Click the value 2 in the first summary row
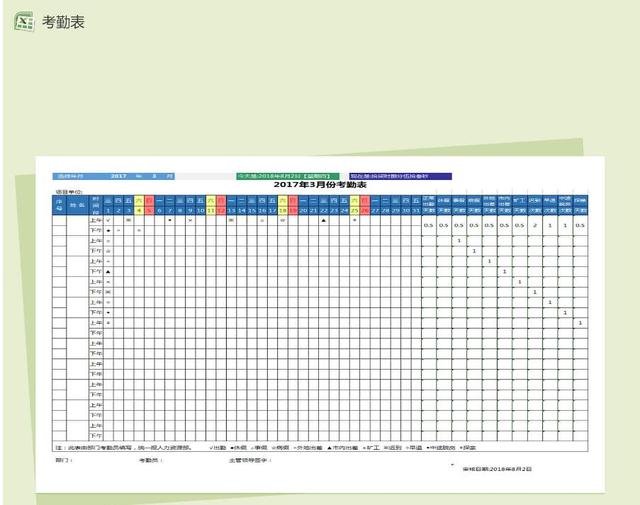Viewport: 640px width, 505px height. point(535,225)
